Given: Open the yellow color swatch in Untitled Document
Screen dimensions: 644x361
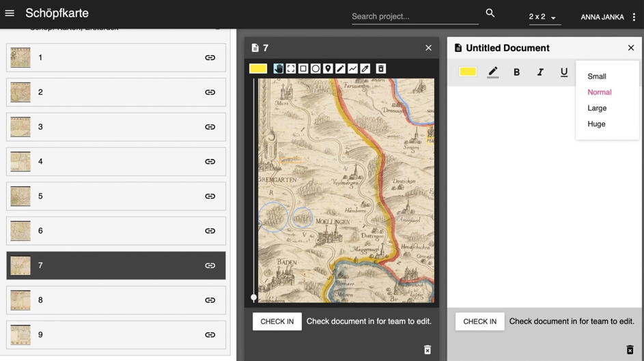Looking at the screenshot, I should coord(468,72).
